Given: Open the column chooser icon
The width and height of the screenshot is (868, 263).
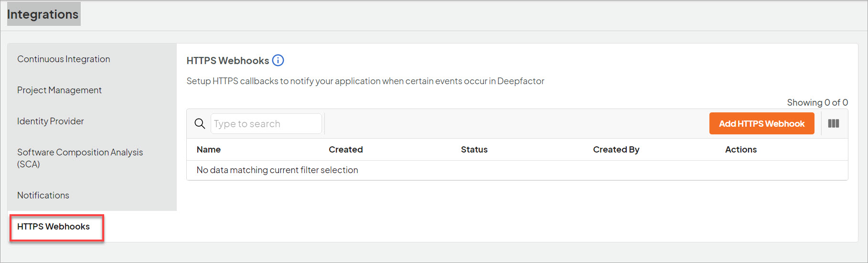Looking at the screenshot, I should 834,123.
